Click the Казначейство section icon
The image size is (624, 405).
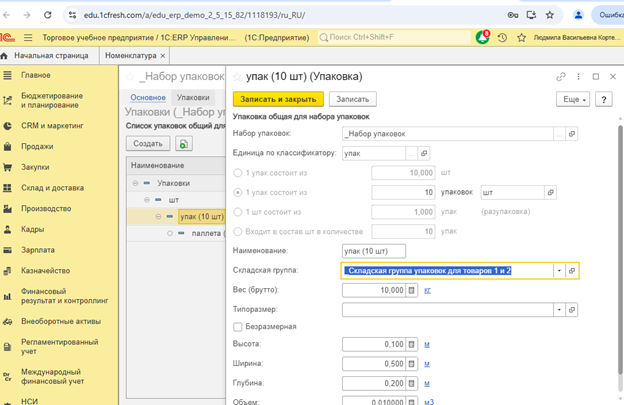tap(7, 271)
